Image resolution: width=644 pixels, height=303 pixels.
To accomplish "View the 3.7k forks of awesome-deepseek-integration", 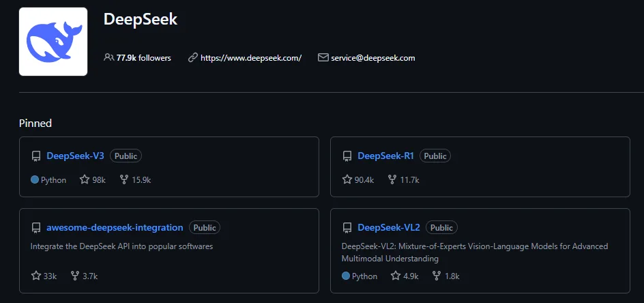I will point(90,276).
